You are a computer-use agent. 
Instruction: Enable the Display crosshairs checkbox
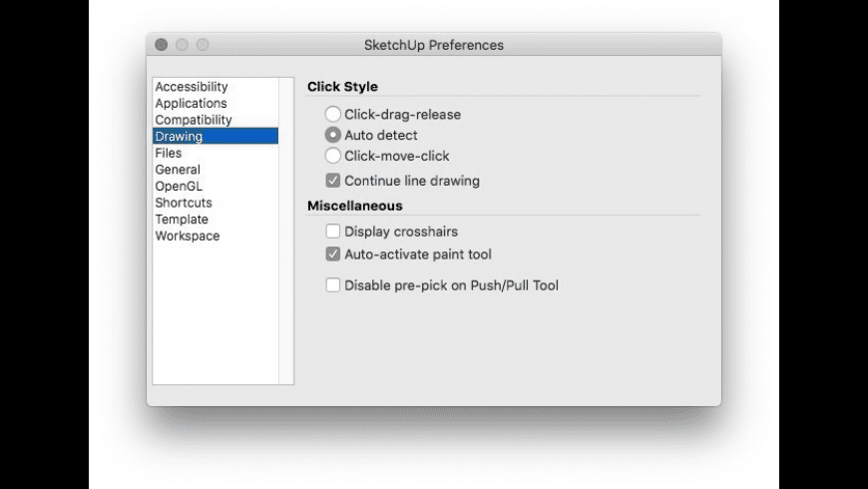pos(333,232)
